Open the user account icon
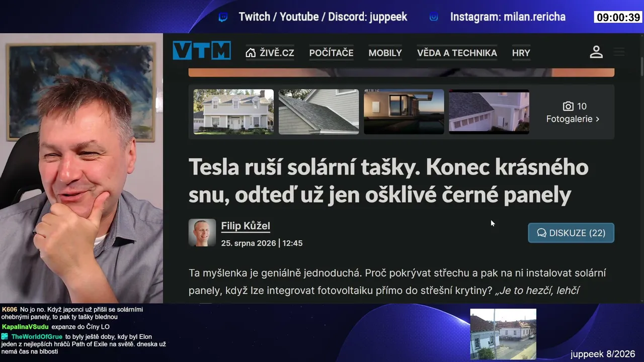Viewport: 644px width, 362px height. tap(596, 52)
